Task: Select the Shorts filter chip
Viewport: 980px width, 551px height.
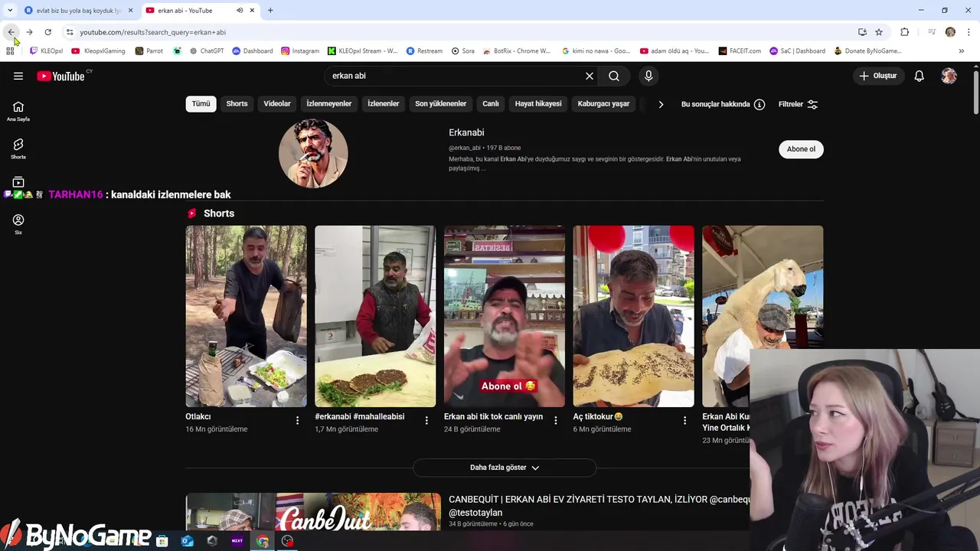Action: (x=237, y=104)
